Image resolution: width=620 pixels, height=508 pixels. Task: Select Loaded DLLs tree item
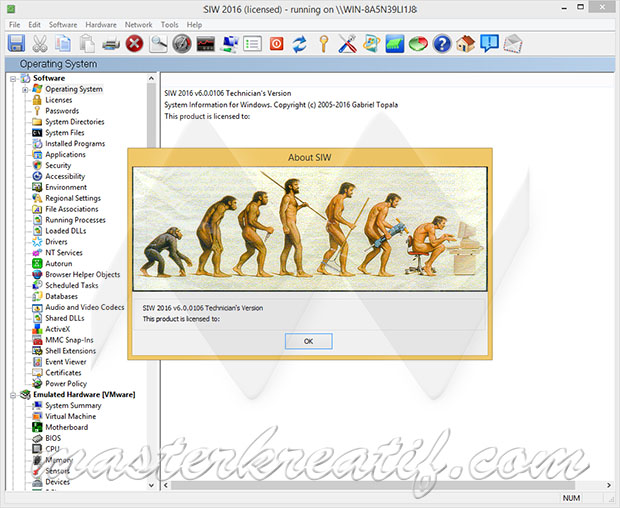tap(66, 231)
